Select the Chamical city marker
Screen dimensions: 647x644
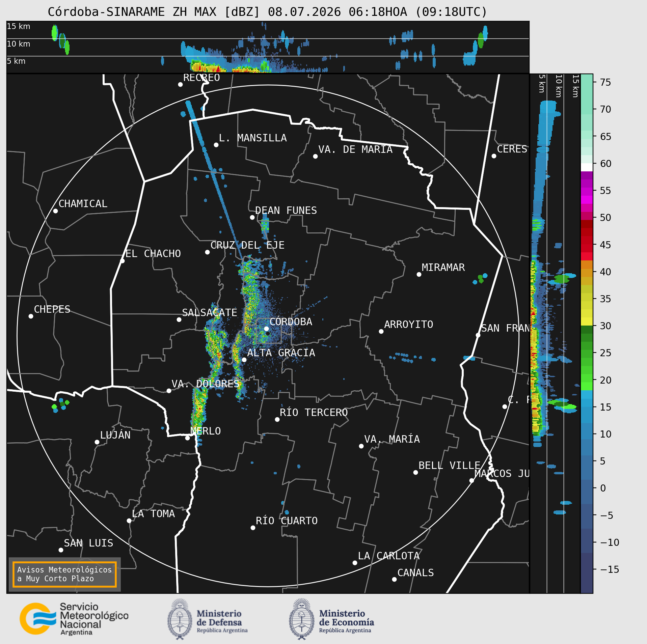(55, 211)
